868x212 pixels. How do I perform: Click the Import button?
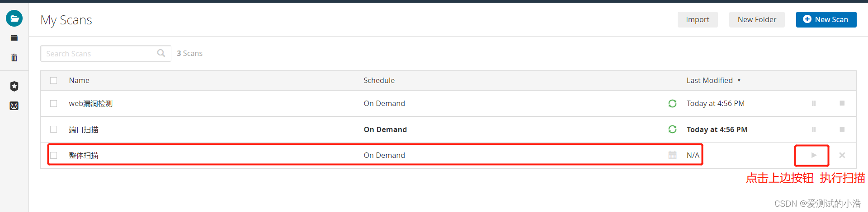(x=697, y=19)
